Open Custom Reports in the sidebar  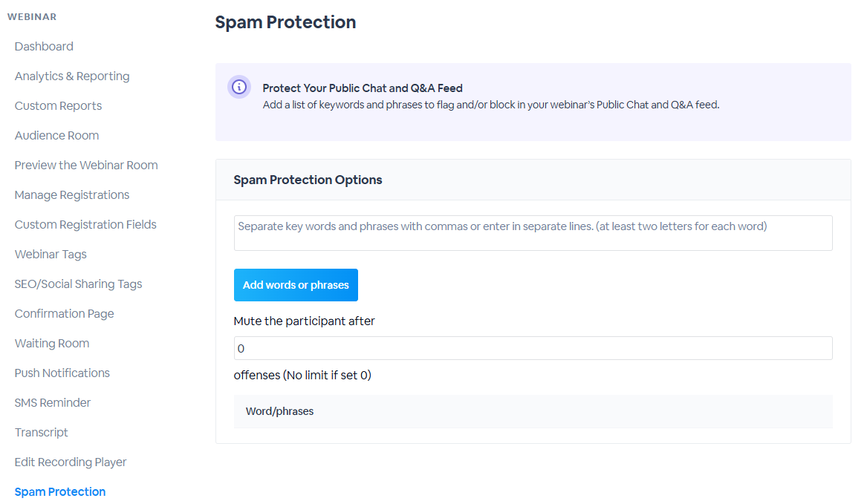point(58,106)
